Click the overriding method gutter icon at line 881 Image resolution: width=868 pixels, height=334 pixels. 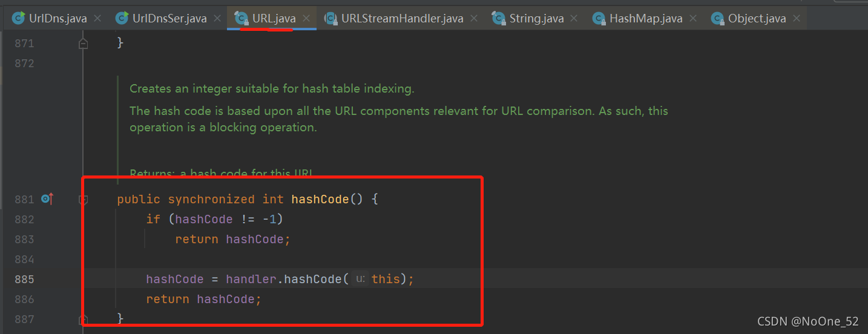tap(47, 198)
